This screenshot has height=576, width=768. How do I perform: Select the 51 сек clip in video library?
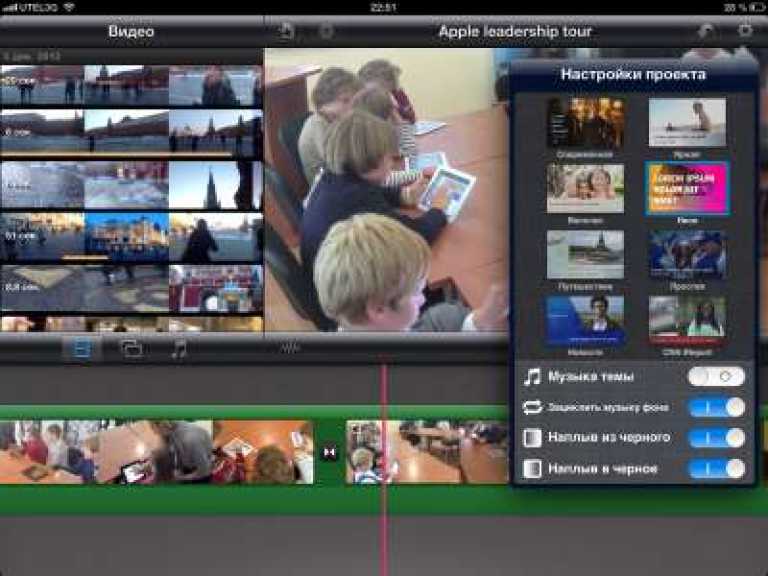pos(131,237)
